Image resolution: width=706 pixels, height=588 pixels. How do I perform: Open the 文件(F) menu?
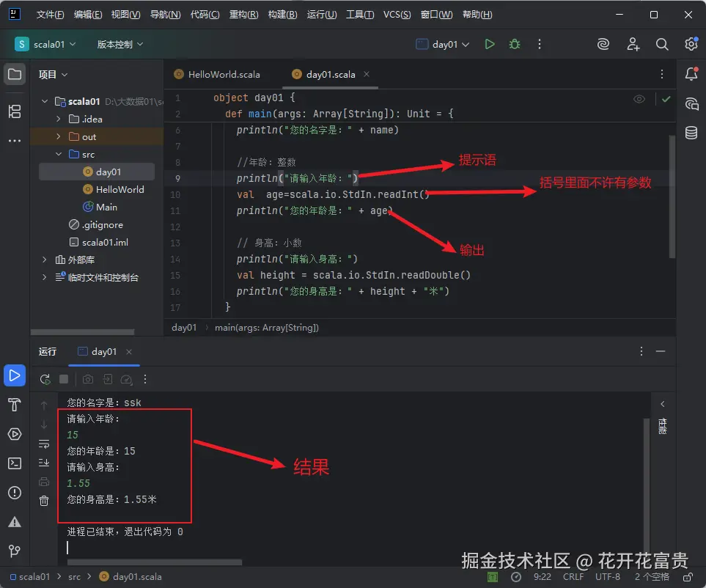[50, 15]
